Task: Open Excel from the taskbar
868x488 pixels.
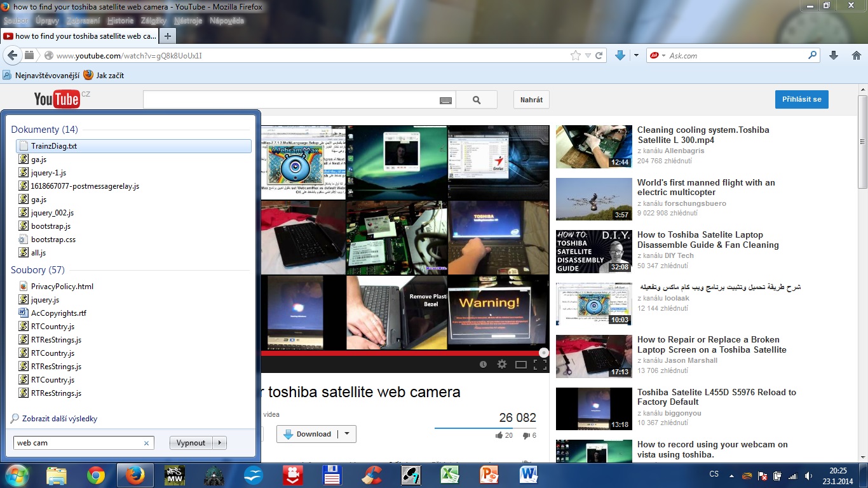Action: 451,475
